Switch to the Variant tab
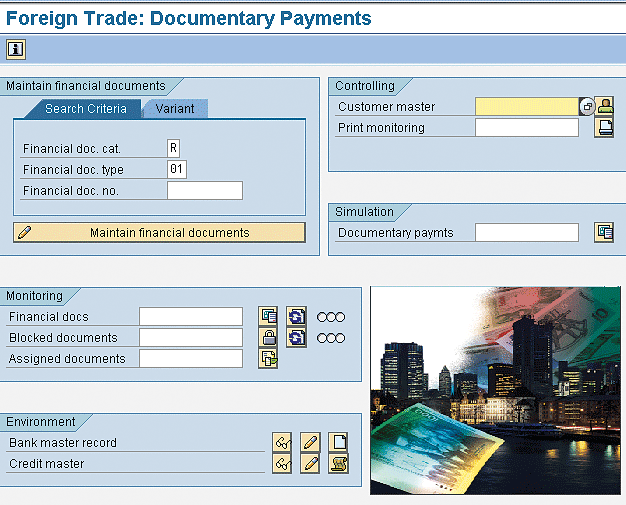Screen dimensions: 626x505 click(175, 109)
